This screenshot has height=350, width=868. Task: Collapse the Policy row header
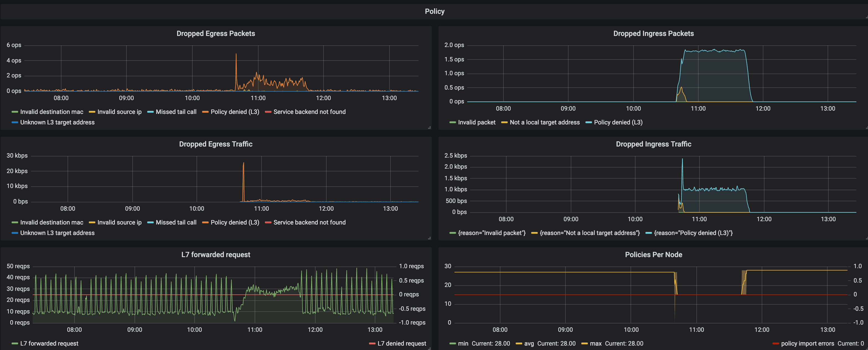pyautogui.click(x=434, y=11)
